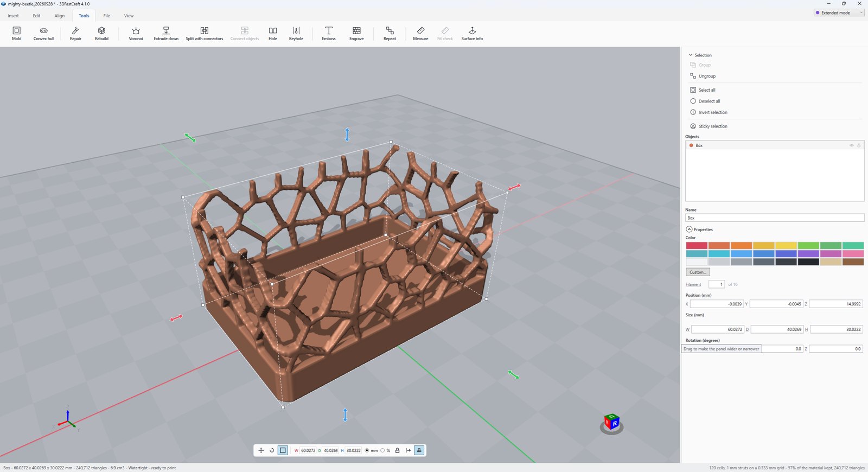Choose the brown color swatch
868x472 pixels.
tap(853, 262)
